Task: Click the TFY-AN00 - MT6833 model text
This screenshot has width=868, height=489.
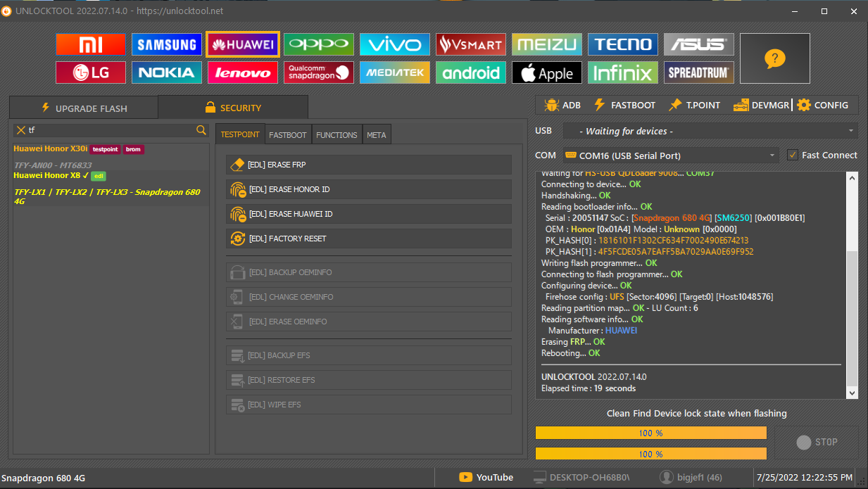Action: pos(54,165)
